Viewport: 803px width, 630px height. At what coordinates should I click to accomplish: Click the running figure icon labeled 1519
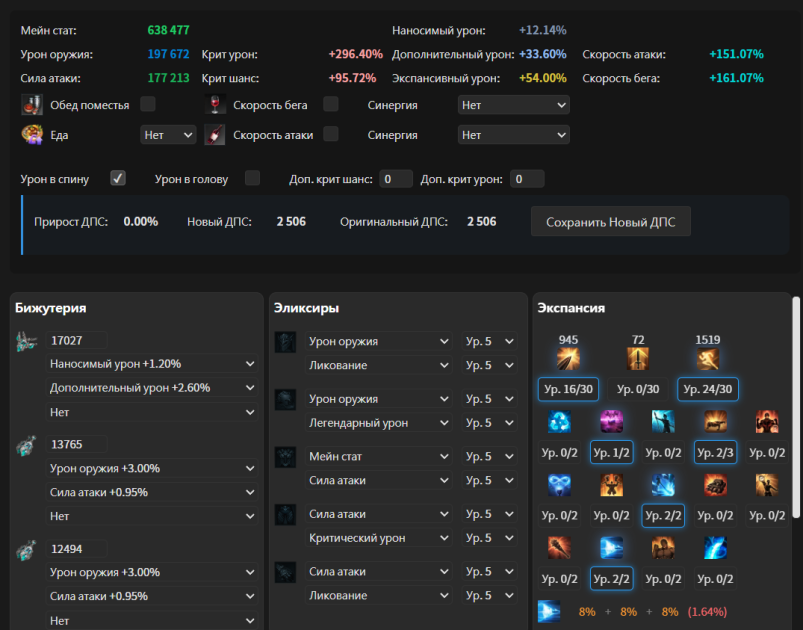[707, 359]
